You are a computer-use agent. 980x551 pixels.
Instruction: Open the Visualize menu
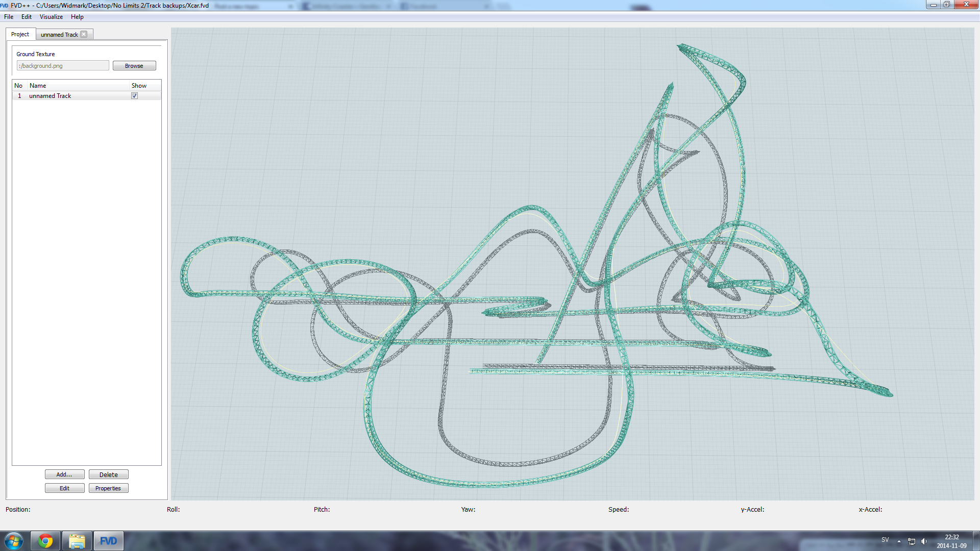coord(51,17)
